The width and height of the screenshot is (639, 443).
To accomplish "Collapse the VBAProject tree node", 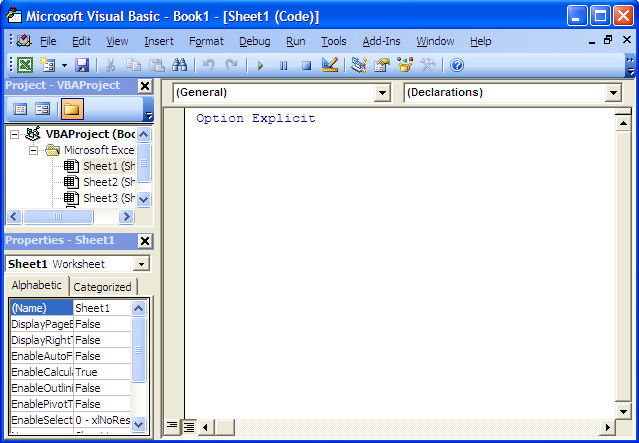I will tap(14, 134).
